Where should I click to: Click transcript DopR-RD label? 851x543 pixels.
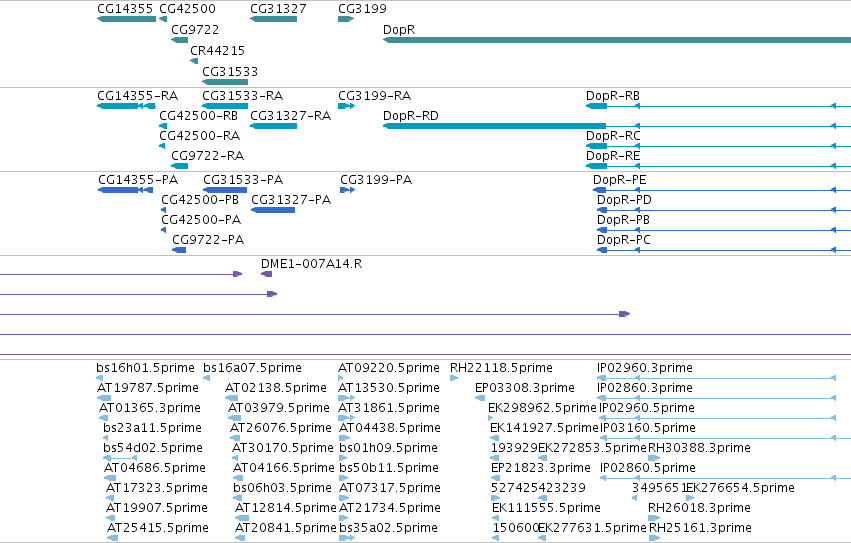coord(411,116)
